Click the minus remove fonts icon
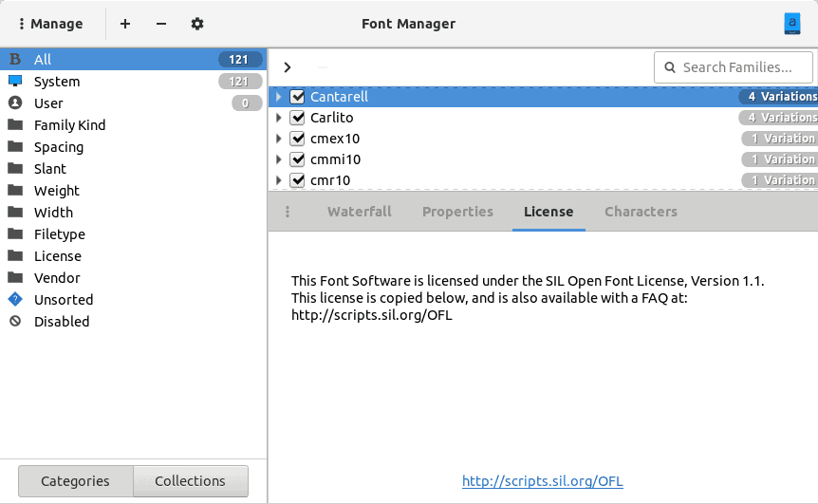The image size is (818, 504). 160,24
